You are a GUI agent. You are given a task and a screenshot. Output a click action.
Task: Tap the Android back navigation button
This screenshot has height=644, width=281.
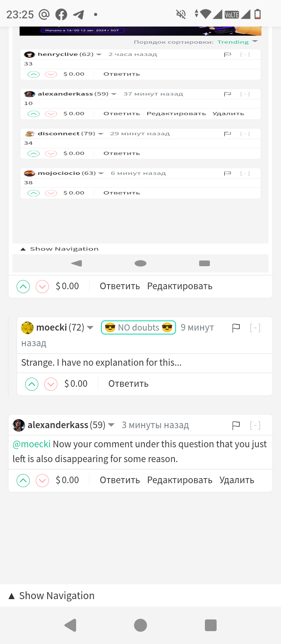(x=71, y=625)
